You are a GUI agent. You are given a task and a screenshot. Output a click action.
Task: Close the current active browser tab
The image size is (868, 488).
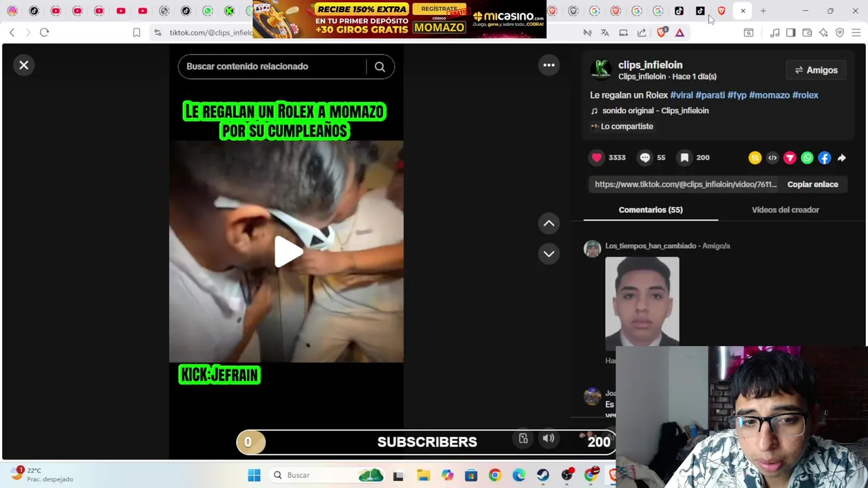point(743,11)
